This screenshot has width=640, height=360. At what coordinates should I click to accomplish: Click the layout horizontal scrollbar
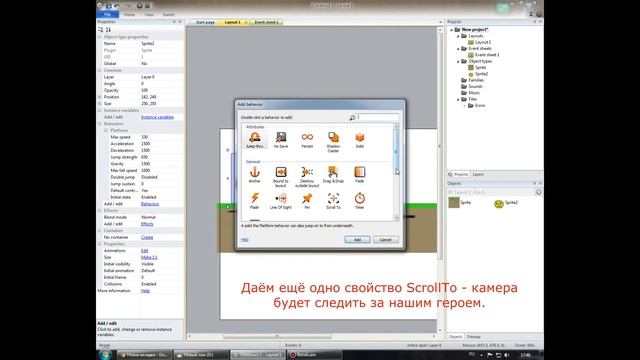(278, 336)
